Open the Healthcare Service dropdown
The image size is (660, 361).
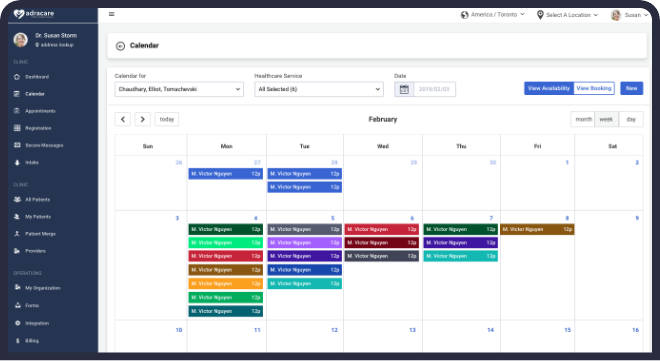point(319,89)
